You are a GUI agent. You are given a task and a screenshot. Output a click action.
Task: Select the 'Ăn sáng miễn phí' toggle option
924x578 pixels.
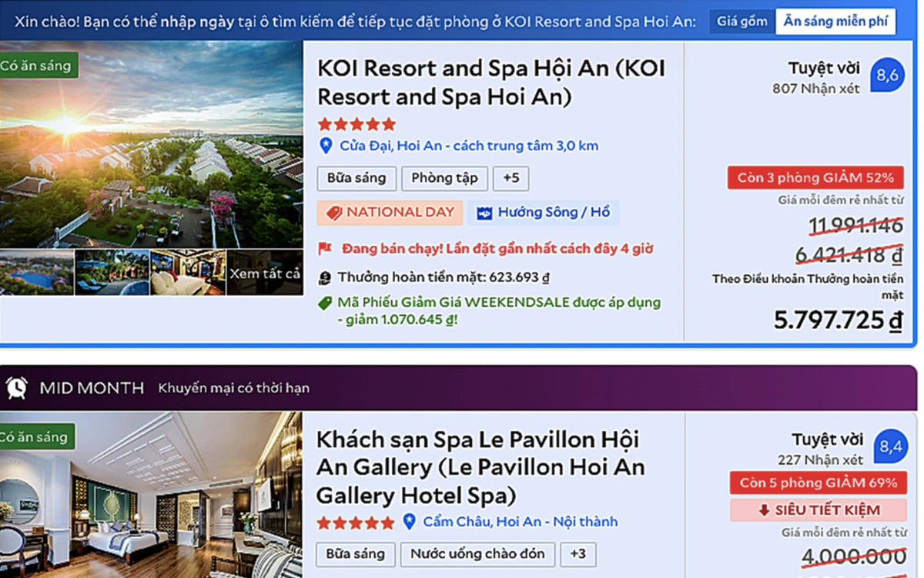tap(835, 22)
